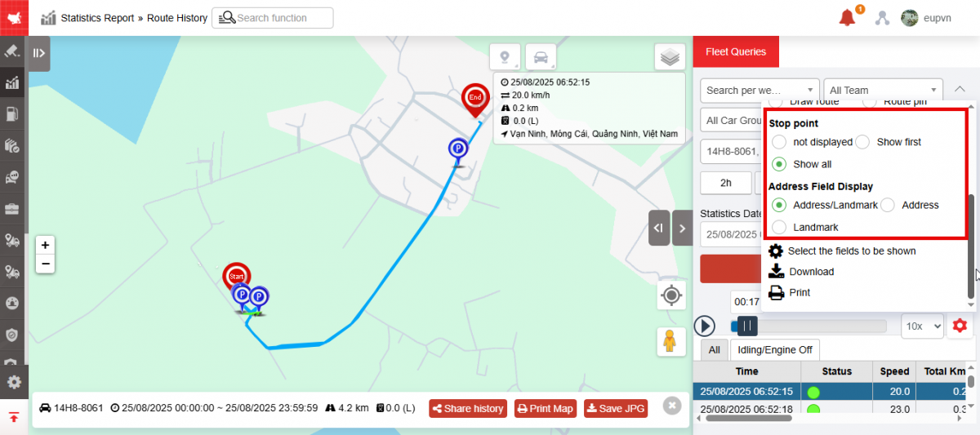980x435 pixels.
Task: Switch to the Idling/Engine Off tab
Action: (x=775, y=349)
